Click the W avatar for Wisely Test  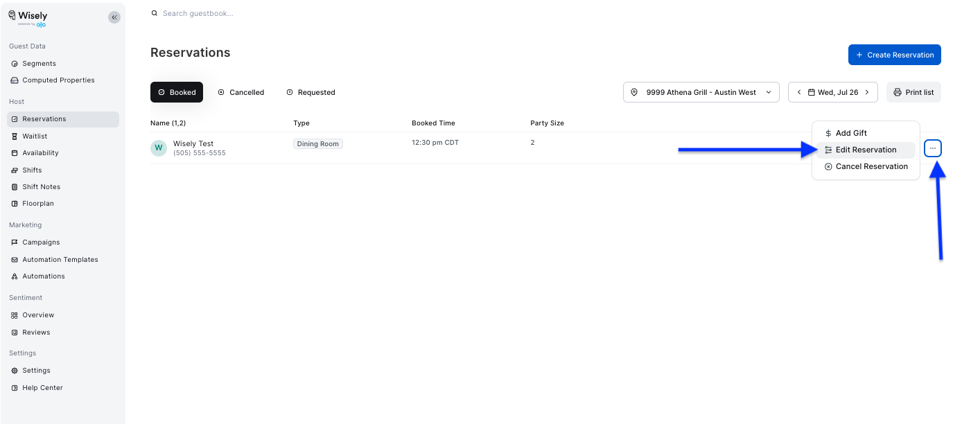[x=159, y=148]
